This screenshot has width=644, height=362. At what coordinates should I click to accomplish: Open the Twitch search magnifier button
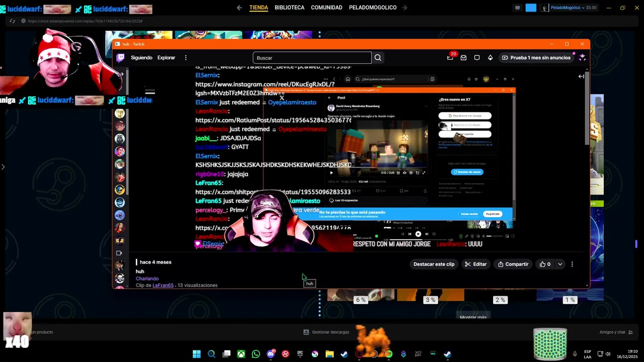click(x=378, y=58)
